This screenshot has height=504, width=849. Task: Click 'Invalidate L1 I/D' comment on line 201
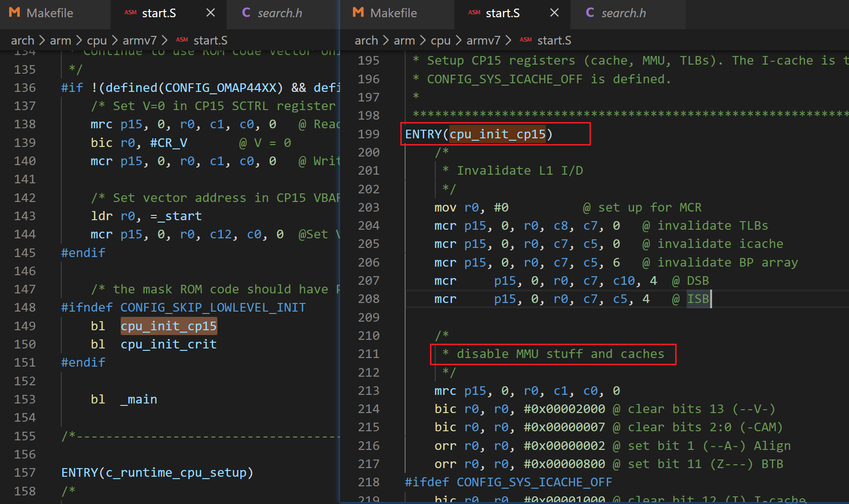click(x=520, y=170)
